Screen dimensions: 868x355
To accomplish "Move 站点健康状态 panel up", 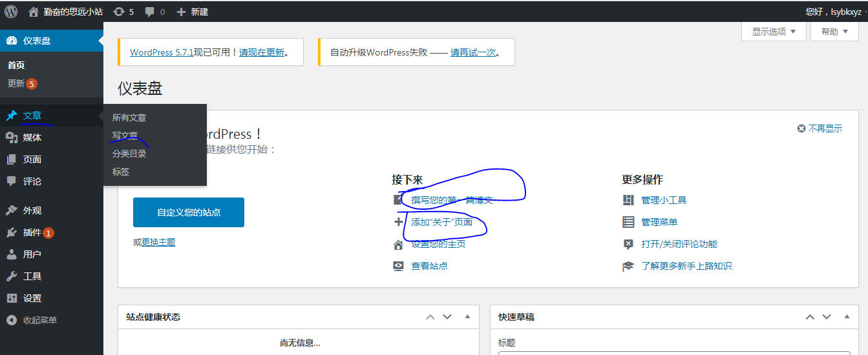I will tap(430, 317).
